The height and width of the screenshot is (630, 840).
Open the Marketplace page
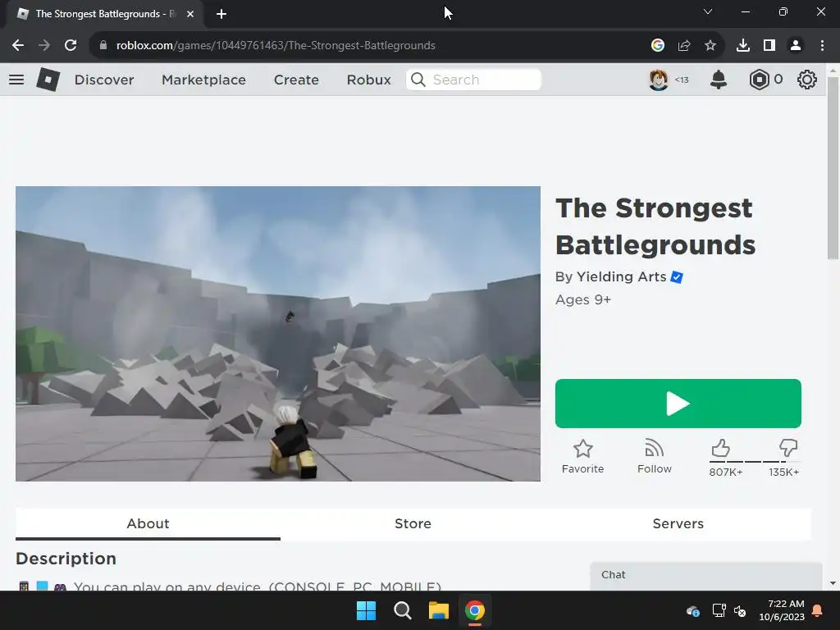click(x=203, y=80)
